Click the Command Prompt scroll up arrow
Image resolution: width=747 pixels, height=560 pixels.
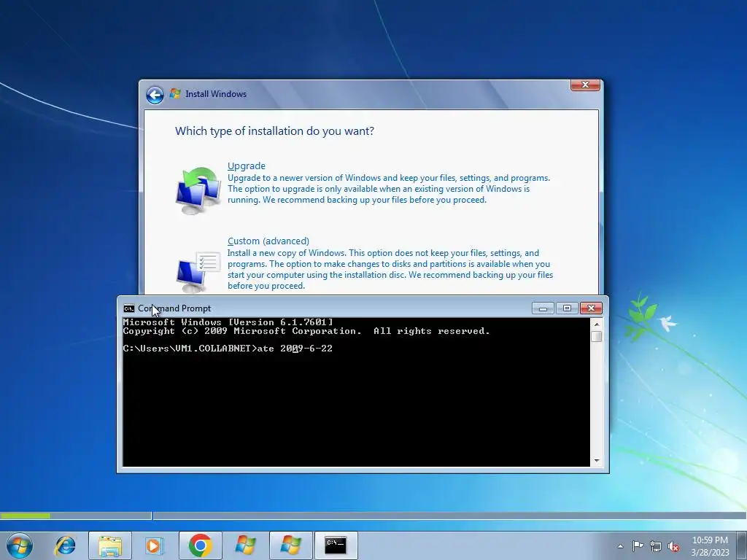(x=597, y=324)
